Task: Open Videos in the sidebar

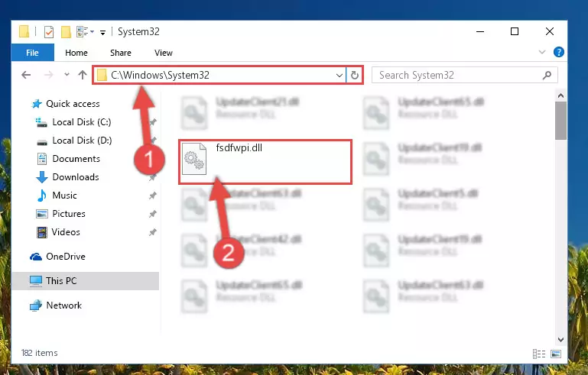Action: click(66, 232)
